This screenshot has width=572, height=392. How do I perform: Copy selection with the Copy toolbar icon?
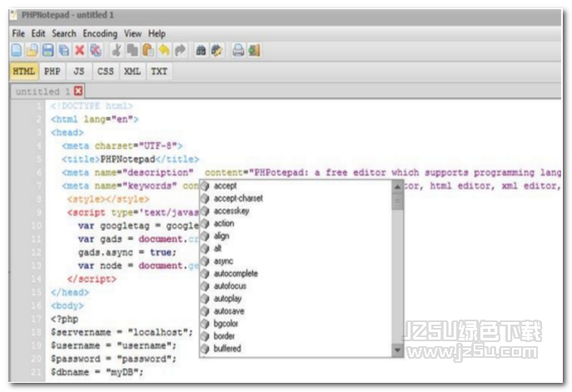click(132, 50)
